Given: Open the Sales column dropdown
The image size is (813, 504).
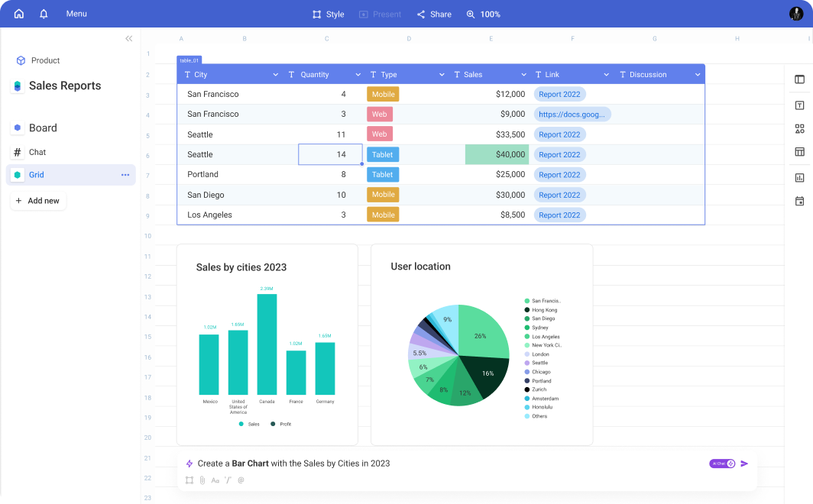Looking at the screenshot, I should 523,74.
